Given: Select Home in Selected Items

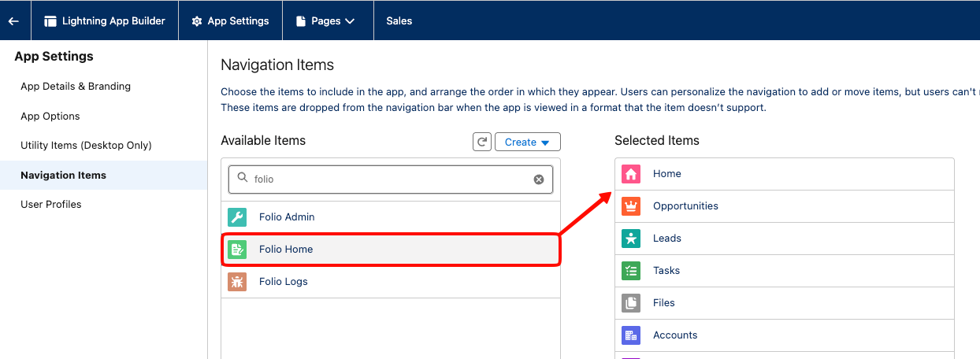Looking at the screenshot, I should tap(785, 174).
